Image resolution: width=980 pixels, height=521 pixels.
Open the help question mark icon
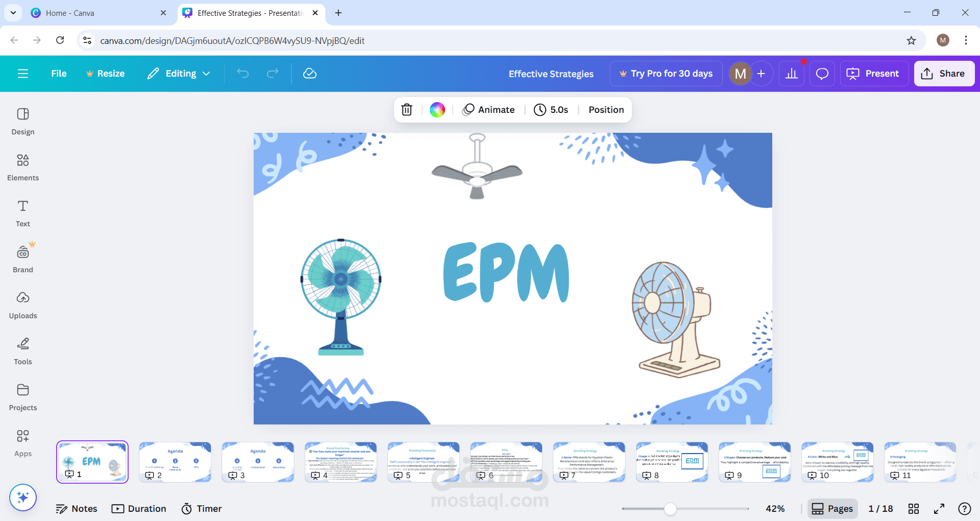[x=965, y=509]
